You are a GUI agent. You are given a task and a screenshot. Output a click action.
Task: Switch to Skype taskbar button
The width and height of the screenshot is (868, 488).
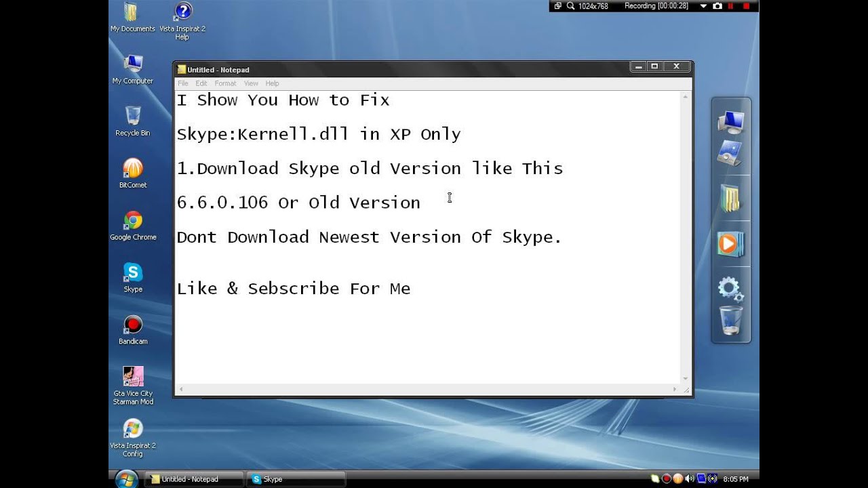[x=296, y=479]
